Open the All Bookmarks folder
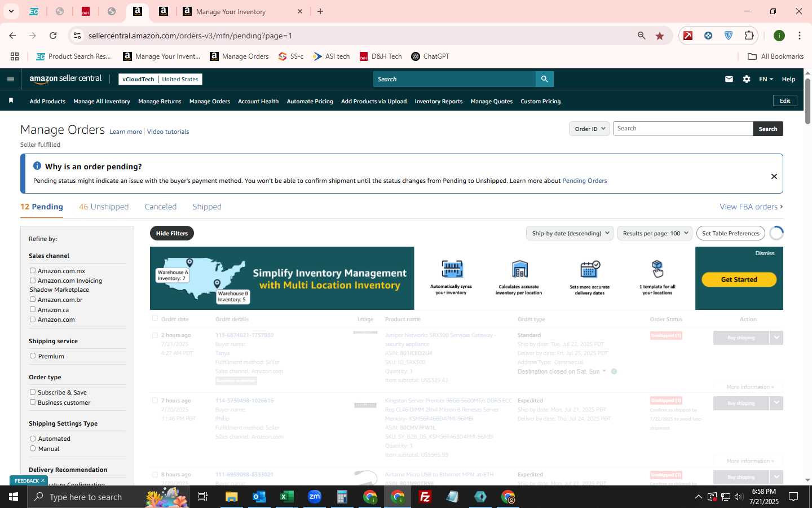The width and height of the screenshot is (812, 508). pos(775,56)
